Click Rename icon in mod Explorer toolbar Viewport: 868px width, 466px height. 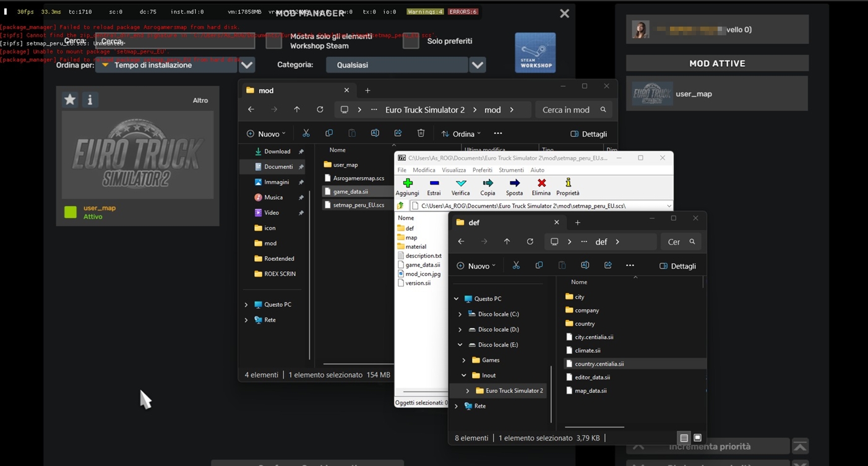[375, 134]
